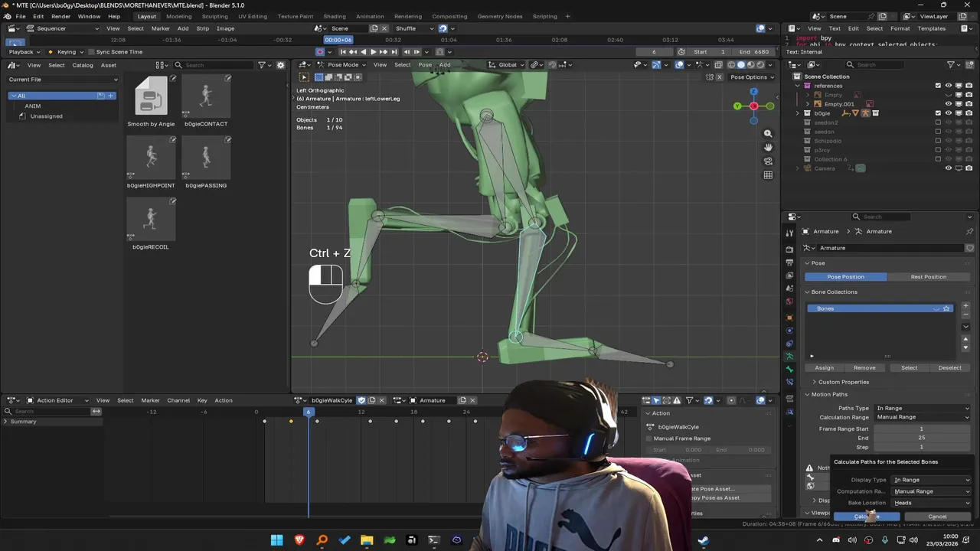This screenshot has width=980, height=551.
Task: Open the viewport Pose menu
Action: 425,65
